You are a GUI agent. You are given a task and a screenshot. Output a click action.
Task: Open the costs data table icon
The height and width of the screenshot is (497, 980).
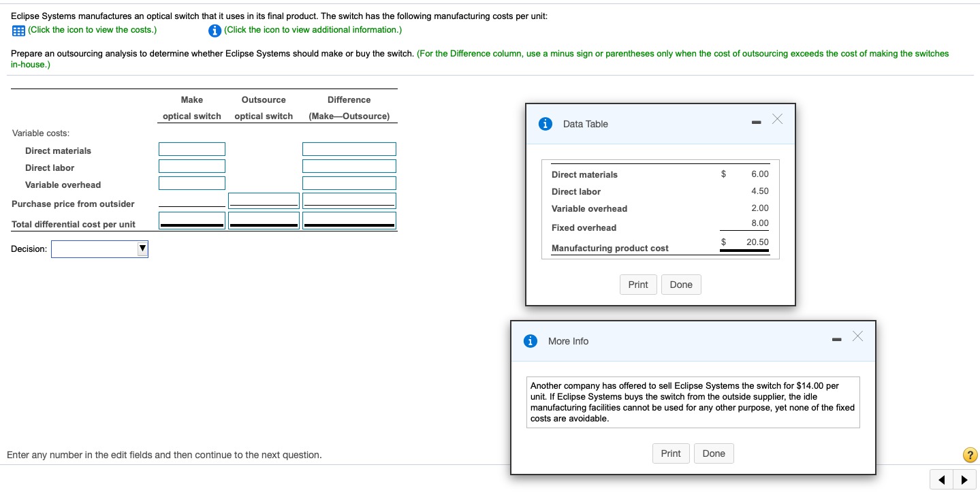coord(18,30)
